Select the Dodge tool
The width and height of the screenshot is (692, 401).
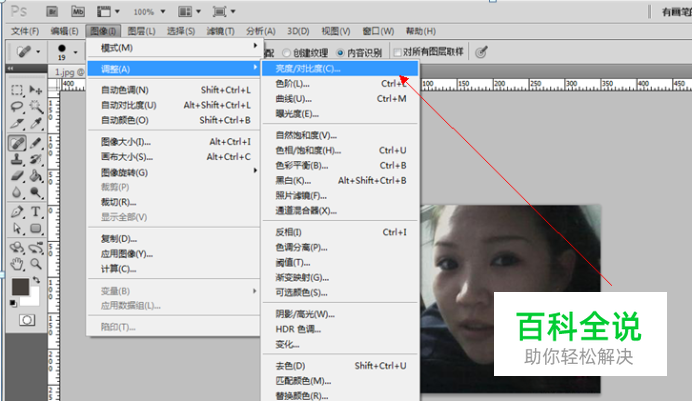[36, 193]
